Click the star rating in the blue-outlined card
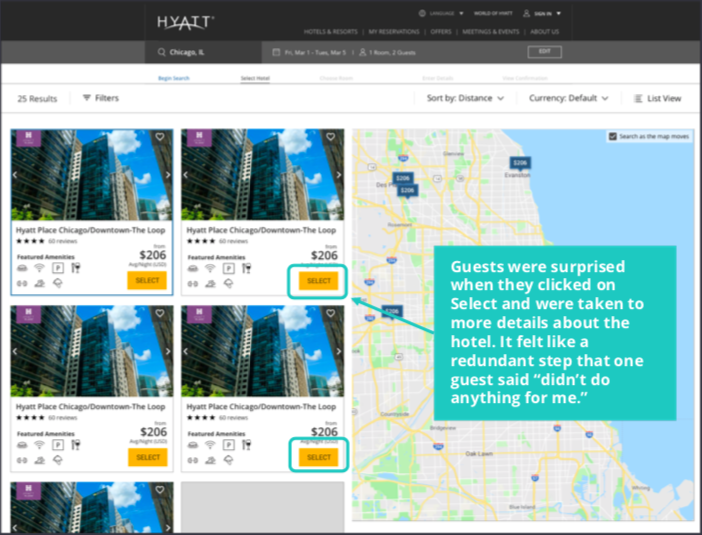The height and width of the screenshot is (535, 702). coord(30,241)
